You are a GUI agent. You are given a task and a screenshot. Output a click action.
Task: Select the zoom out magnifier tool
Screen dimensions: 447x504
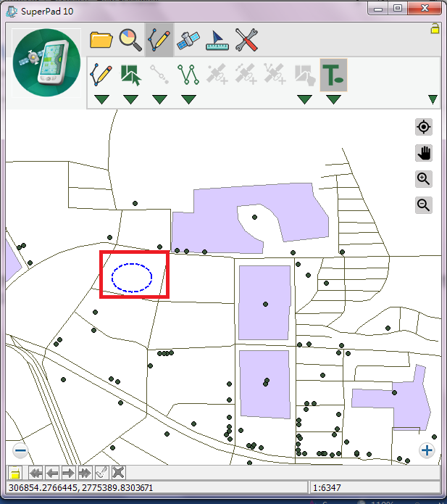[x=424, y=205]
